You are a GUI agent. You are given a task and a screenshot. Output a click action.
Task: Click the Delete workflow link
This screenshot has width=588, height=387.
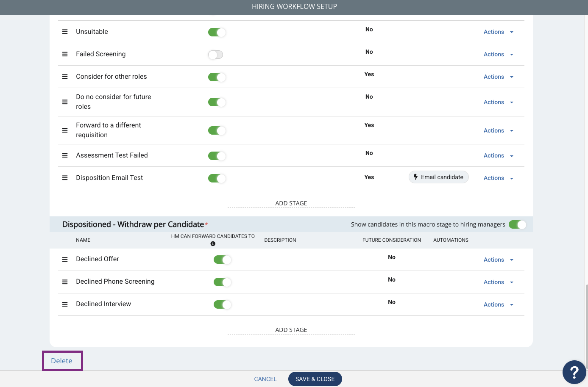click(62, 361)
